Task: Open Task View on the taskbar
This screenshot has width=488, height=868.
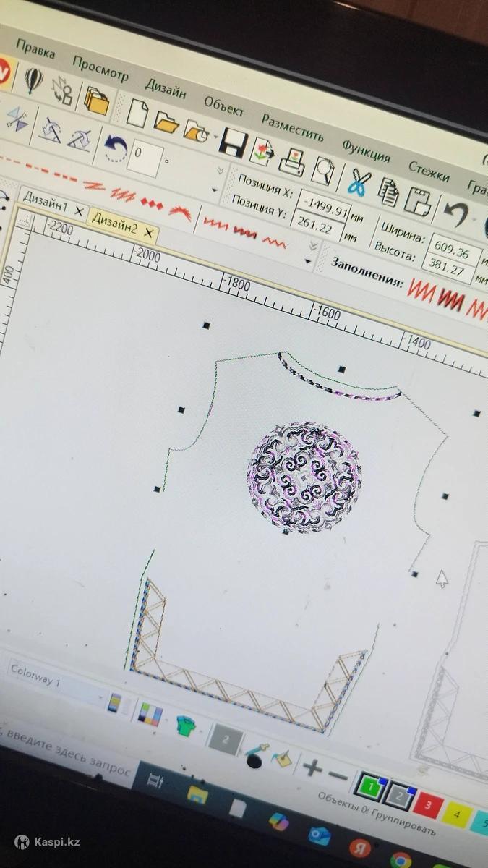Action: click(x=155, y=780)
